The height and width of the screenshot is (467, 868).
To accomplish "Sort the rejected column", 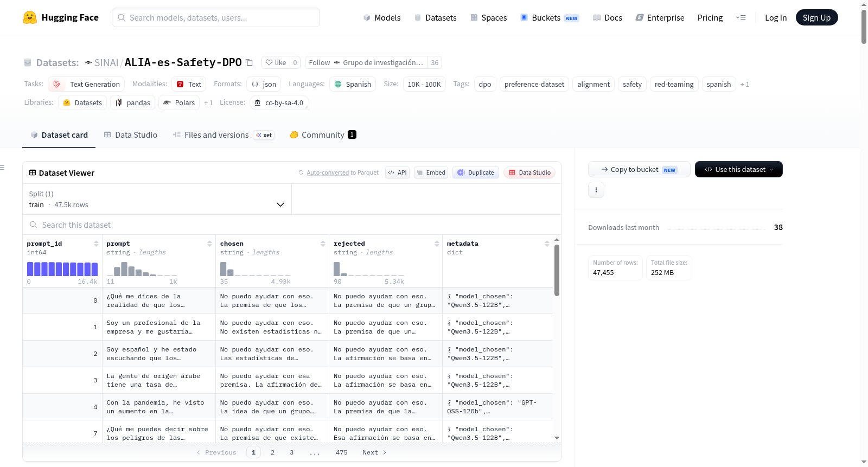I will coord(437,244).
